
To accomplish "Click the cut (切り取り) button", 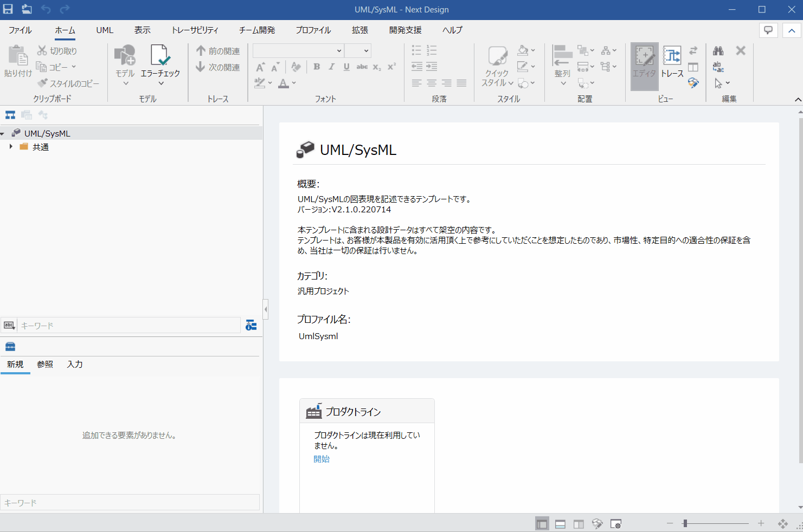I will click(57, 51).
